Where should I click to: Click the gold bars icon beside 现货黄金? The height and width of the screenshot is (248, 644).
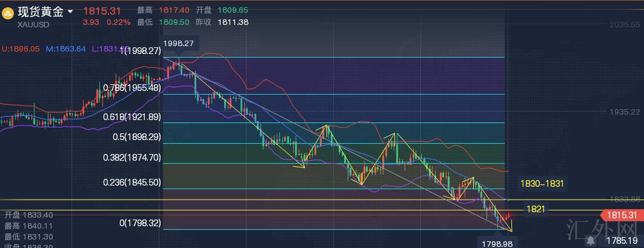(8, 13)
